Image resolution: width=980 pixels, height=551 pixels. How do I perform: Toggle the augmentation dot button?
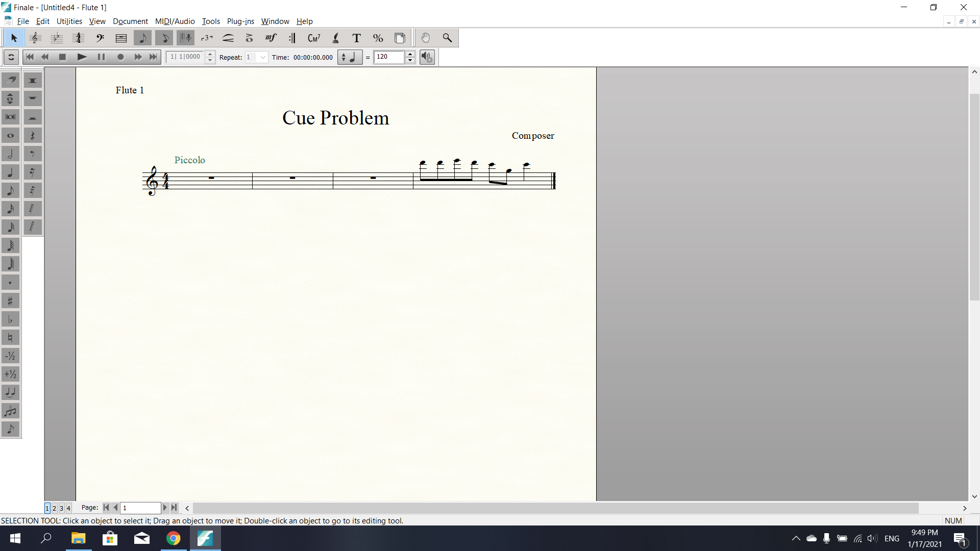coord(10,283)
